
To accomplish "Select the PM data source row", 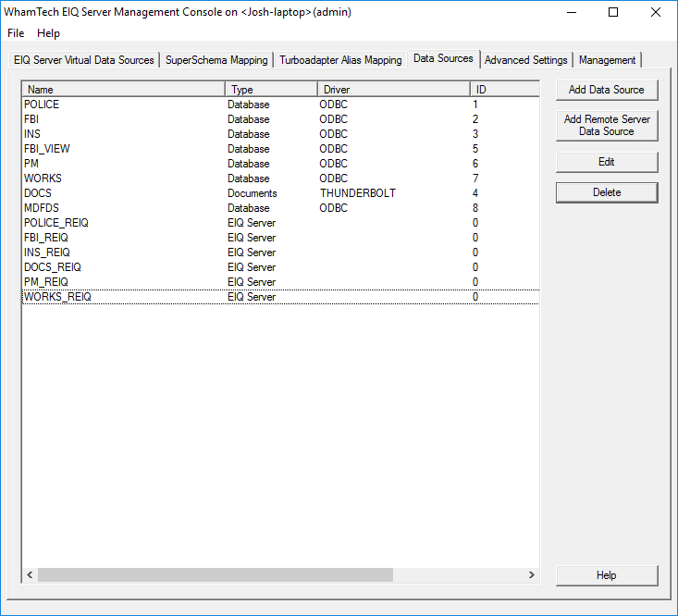I will tap(280, 164).
